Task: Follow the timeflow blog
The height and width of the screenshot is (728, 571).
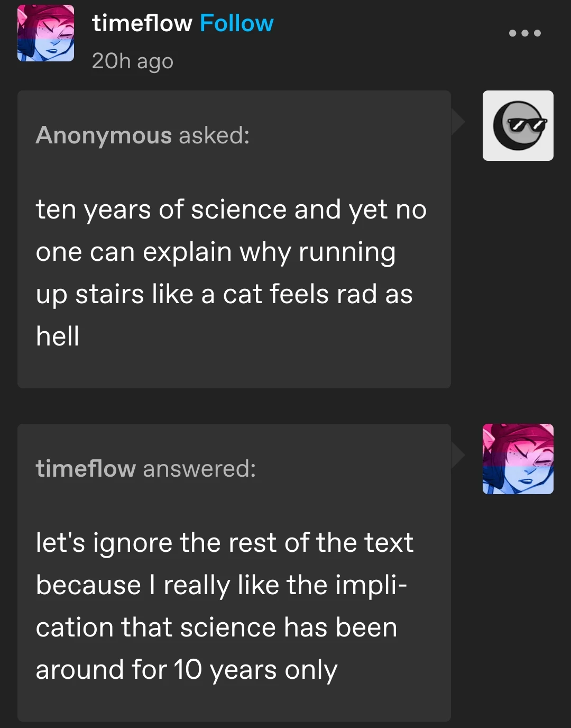Action: (x=236, y=24)
